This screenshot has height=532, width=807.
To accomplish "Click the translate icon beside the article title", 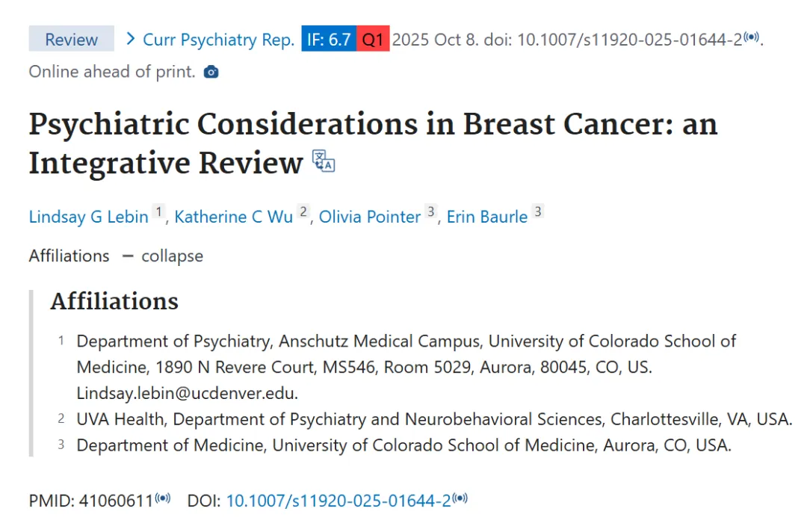I will pos(324,161).
